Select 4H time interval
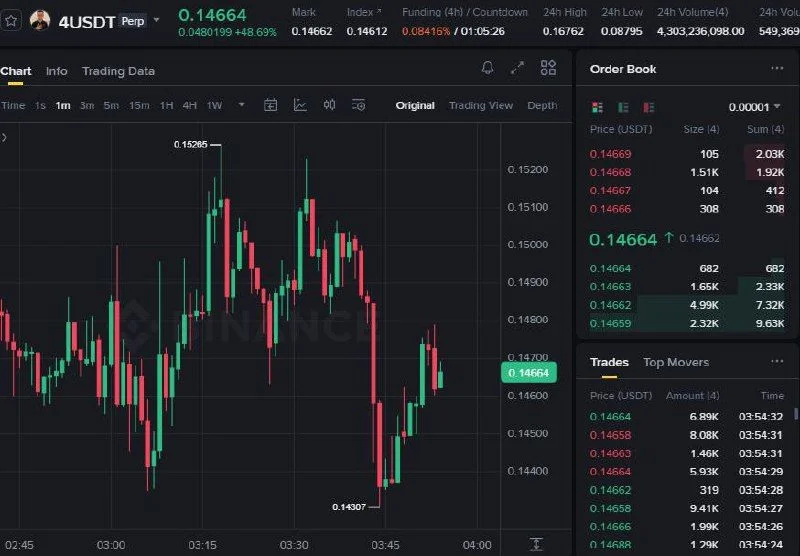This screenshot has height=556, width=800. (x=190, y=106)
